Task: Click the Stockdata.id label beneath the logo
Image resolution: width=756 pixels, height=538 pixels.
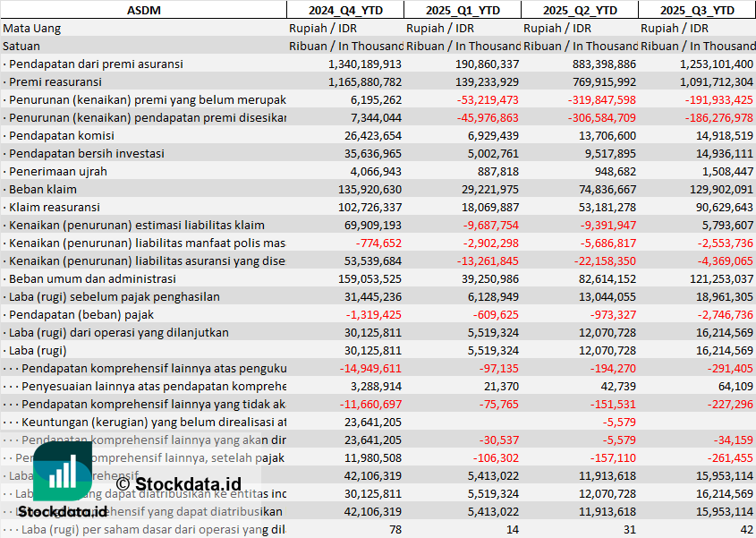Action: [62, 512]
